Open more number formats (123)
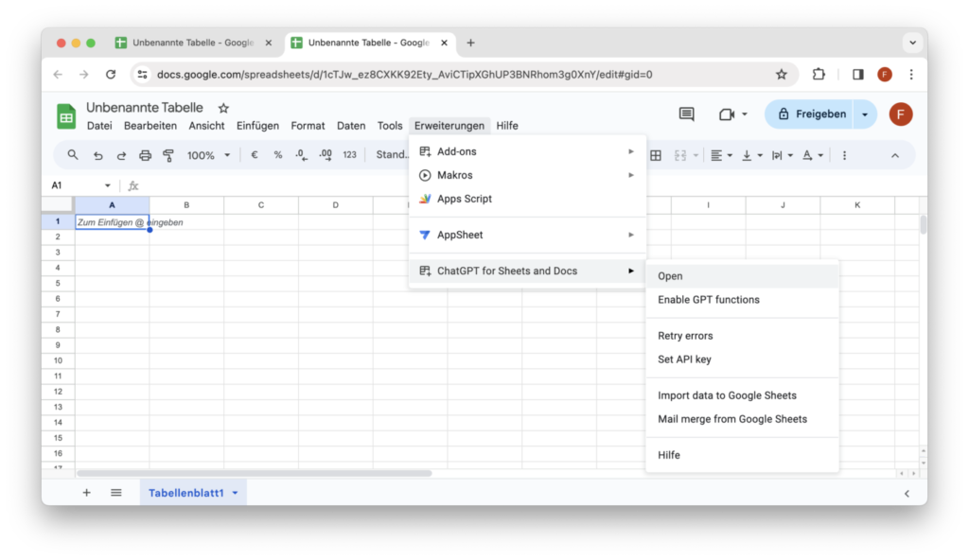Viewport: 969px width, 560px height. (x=350, y=155)
